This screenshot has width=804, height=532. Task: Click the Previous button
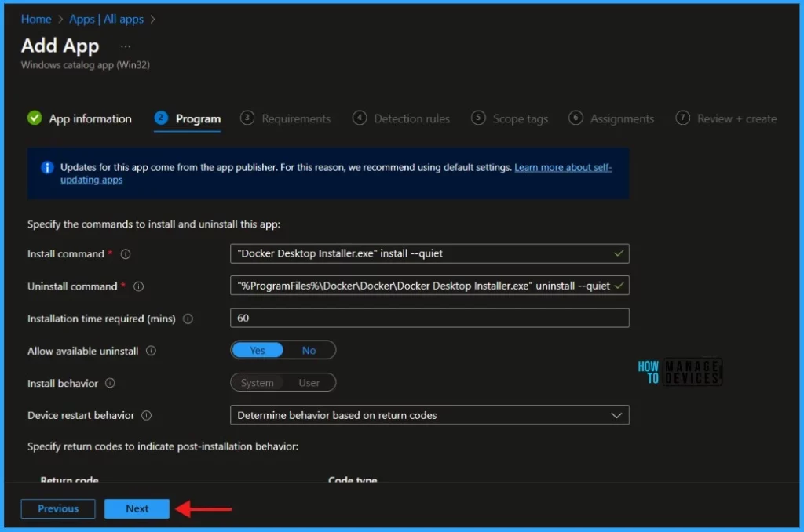coord(58,508)
